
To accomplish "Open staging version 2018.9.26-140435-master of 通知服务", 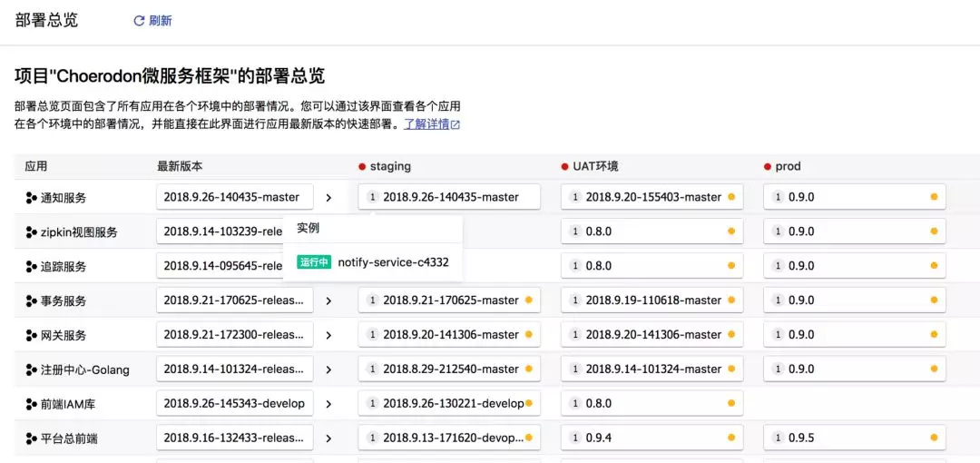I will (x=449, y=196).
